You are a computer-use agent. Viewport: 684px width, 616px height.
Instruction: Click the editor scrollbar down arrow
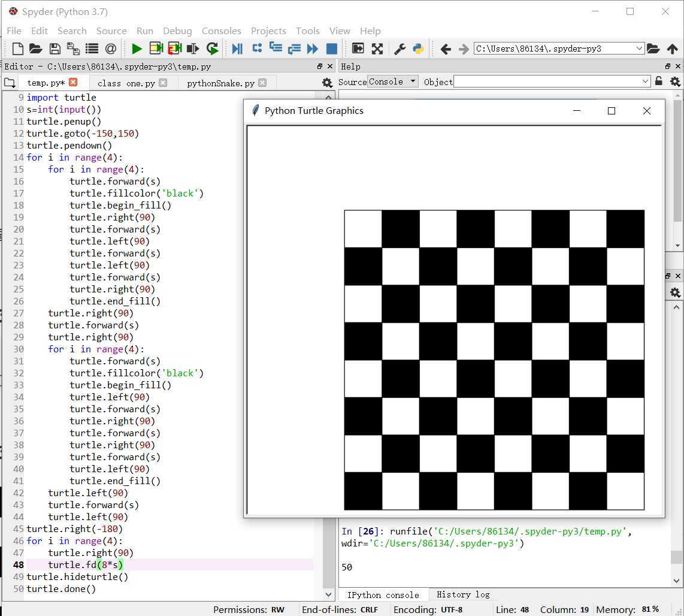328,594
